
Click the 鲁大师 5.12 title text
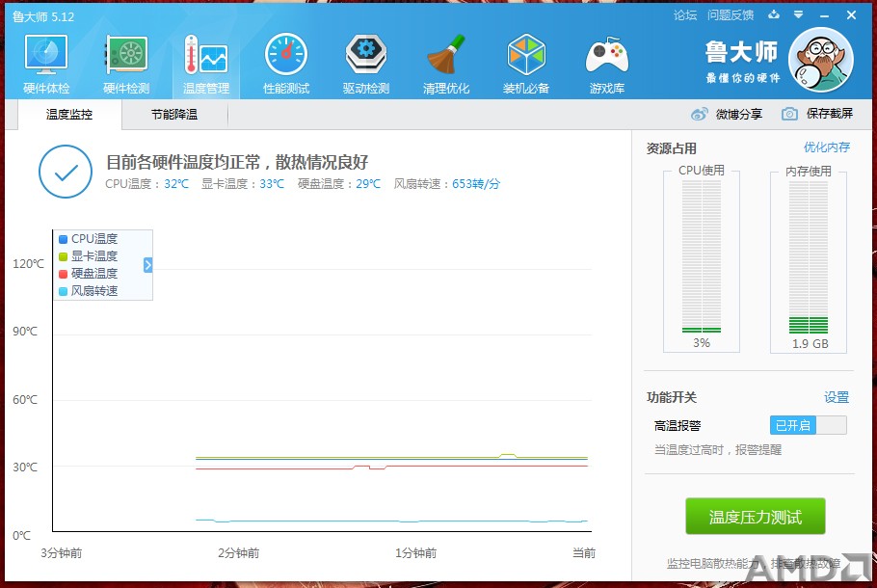[x=43, y=16]
